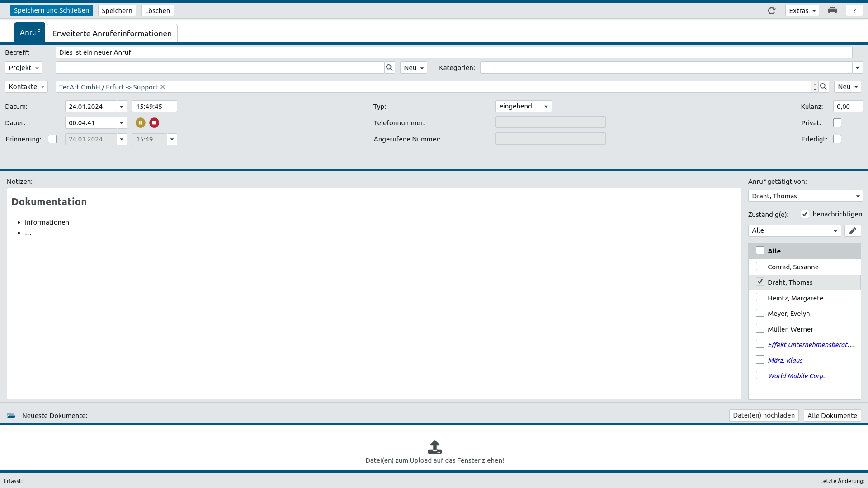Viewport: 868px width, 488px height.
Task: Click the refresh icon in top toolbar
Action: (772, 11)
